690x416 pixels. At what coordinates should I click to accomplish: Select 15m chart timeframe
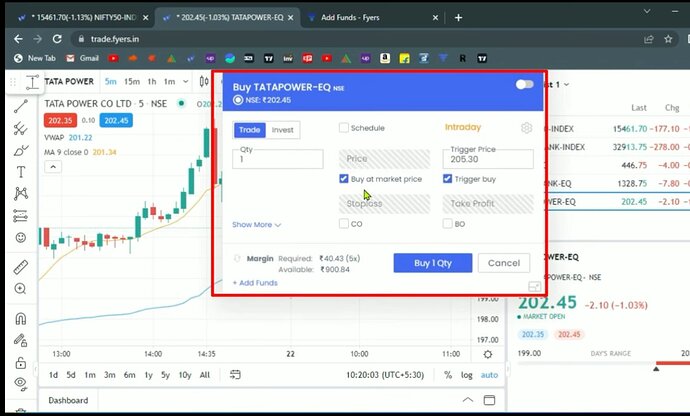click(x=132, y=81)
